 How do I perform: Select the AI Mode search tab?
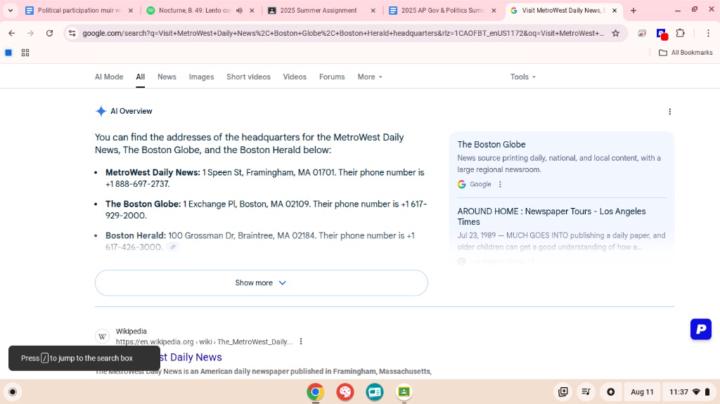(x=109, y=77)
